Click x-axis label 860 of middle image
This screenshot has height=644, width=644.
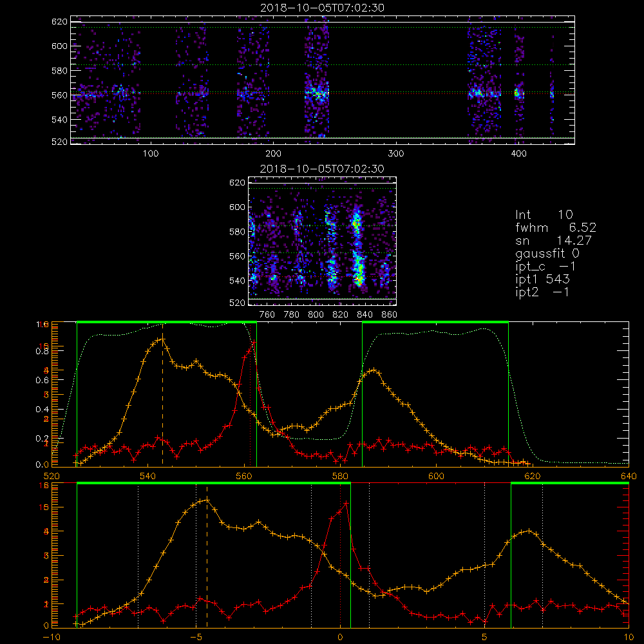click(x=390, y=315)
